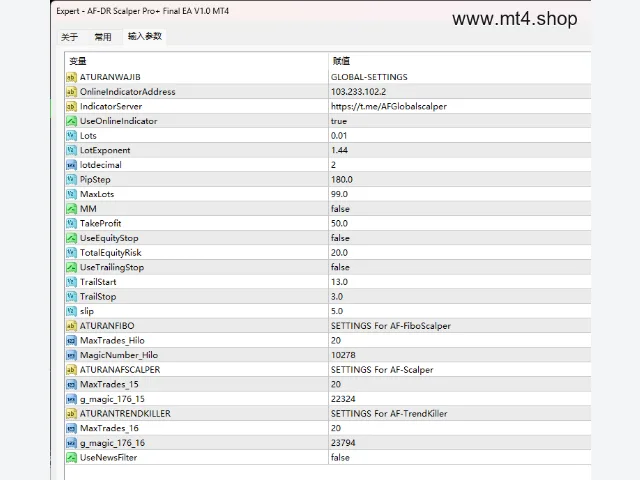Click the integer icon beside MaxTrades_16
Viewport: 640px width, 480px height.
71,428
